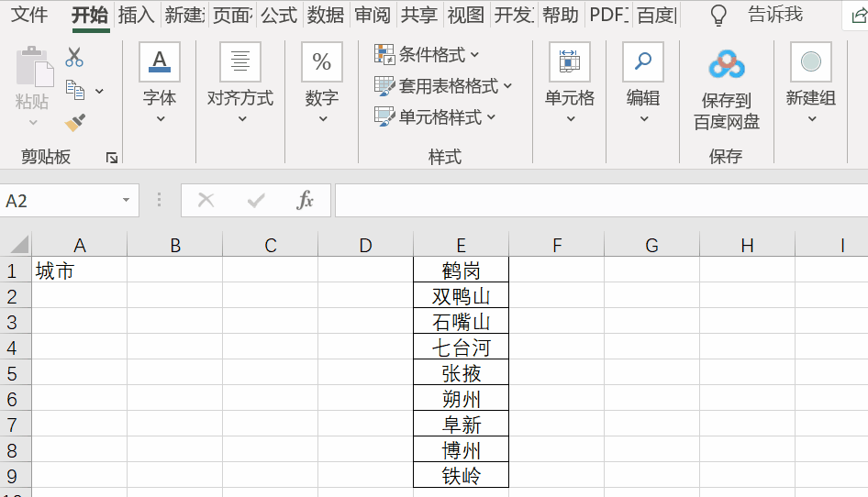Click the Cut scissors icon
The width and height of the screenshot is (868, 497).
pyautogui.click(x=74, y=57)
